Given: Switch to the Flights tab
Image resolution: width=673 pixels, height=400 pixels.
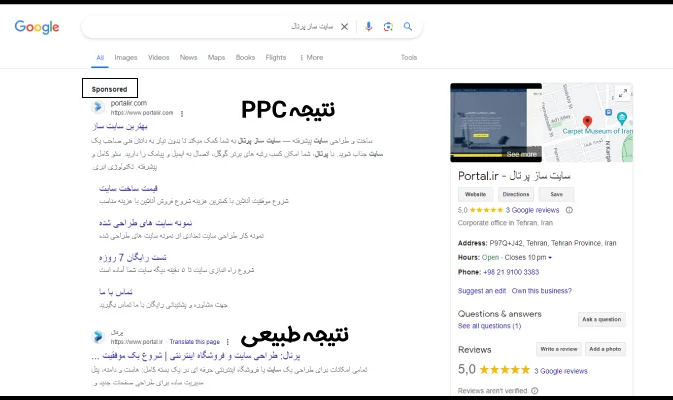Looking at the screenshot, I should pos(276,58).
